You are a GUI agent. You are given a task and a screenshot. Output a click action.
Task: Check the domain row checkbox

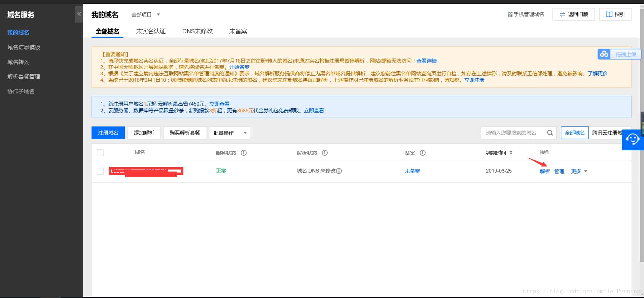[x=100, y=171]
